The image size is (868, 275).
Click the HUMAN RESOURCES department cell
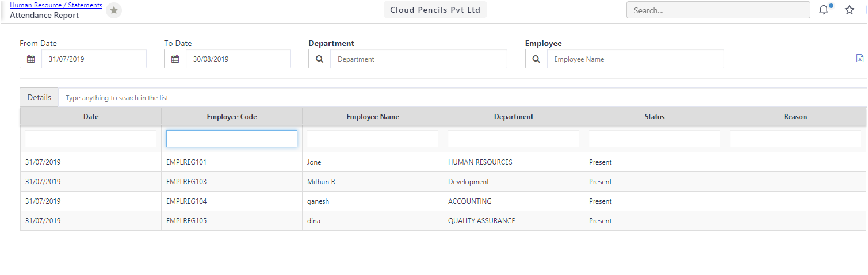point(514,162)
